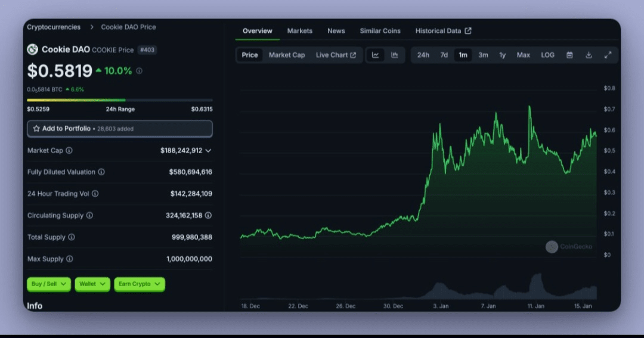Click the 11. Jan date axis label
Image resolution: width=644 pixels, height=338 pixels.
coord(535,306)
